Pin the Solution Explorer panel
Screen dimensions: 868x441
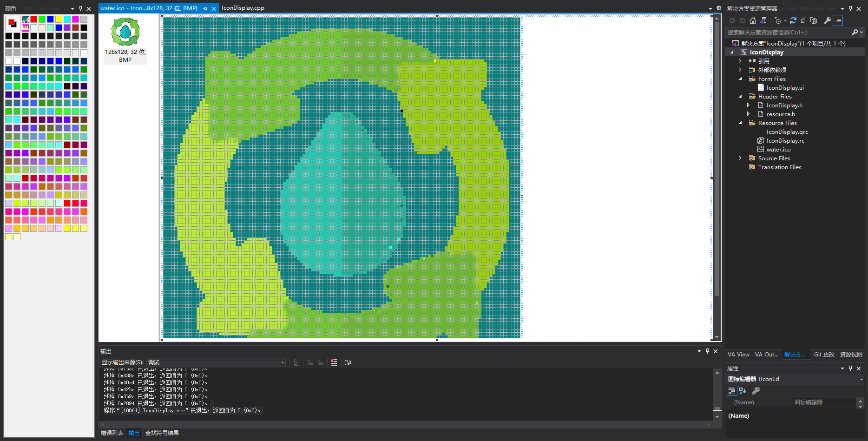[x=850, y=8]
